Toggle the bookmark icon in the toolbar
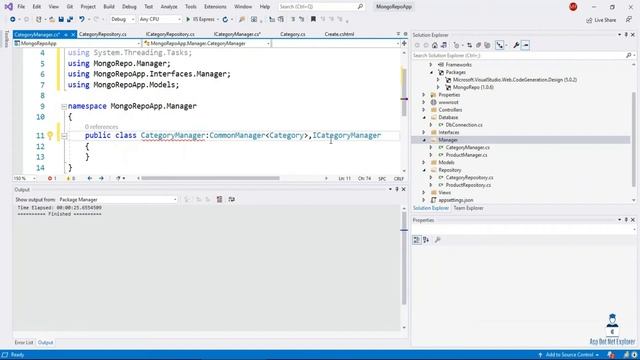The image size is (640, 360). coord(313,19)
